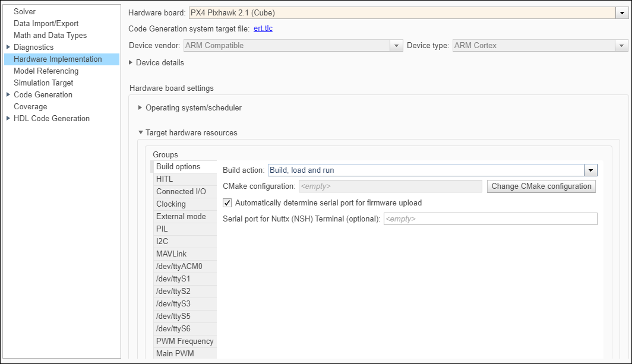Open the HITL group tab
The image size is (632, 364).
[x=165, y=179]
